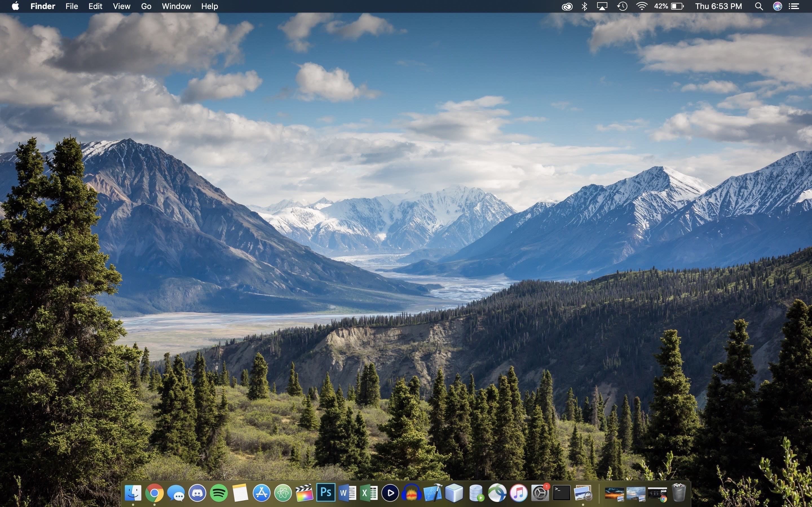The image size is (812, 507).
Task: Open iTunes from the dock
Action: (518, 493)
